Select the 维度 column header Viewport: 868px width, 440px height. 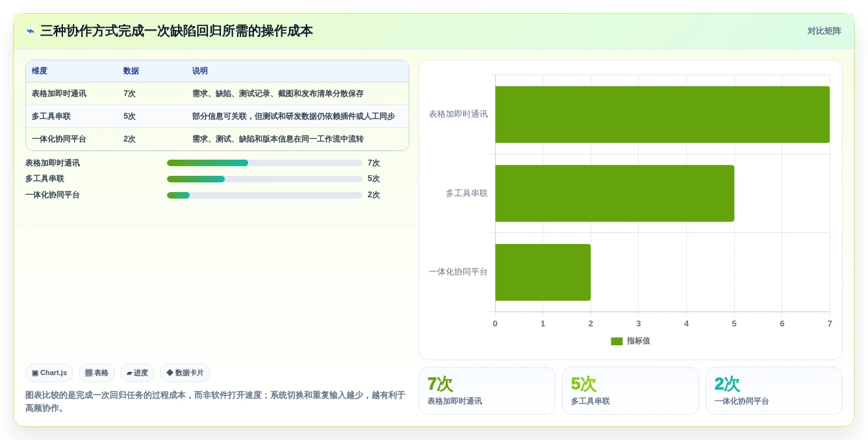point(40,71)
